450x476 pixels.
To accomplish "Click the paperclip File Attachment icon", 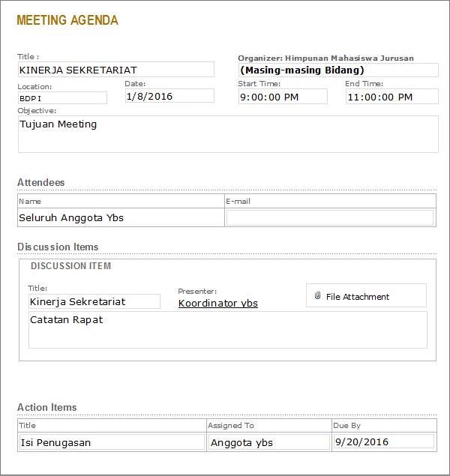I will (x=317, y=295).
